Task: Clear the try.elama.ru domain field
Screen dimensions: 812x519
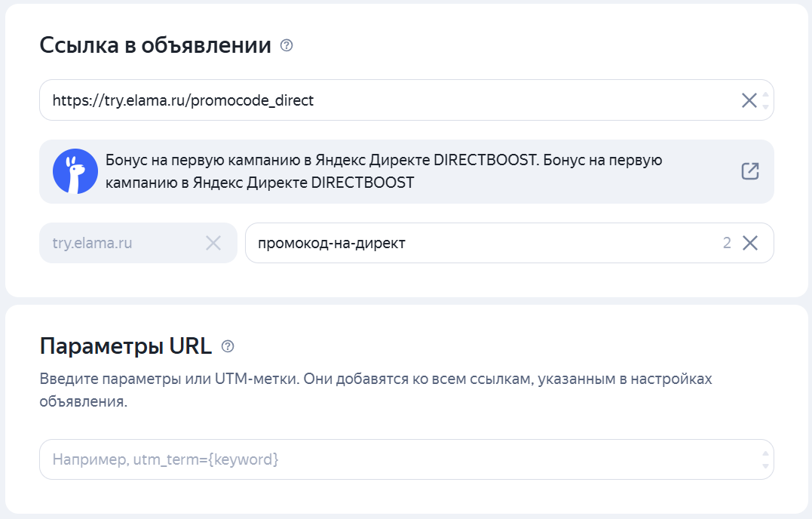Action: [213, 243]
